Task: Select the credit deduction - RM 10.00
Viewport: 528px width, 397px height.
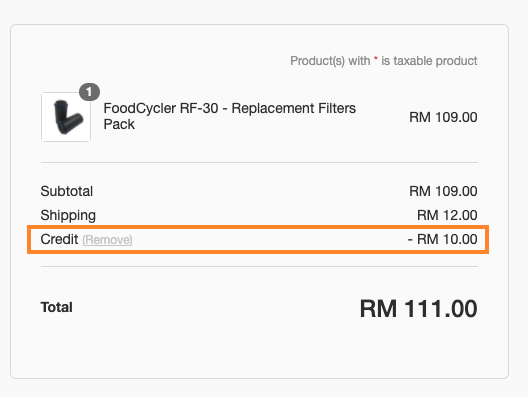Action: [x=442, y=239]
